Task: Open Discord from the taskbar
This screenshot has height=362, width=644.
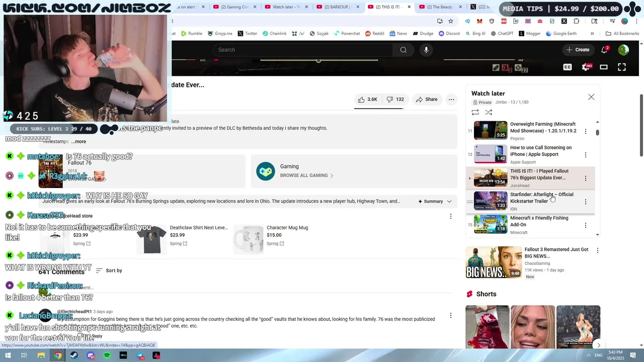Action: pyautogui.click(x=91, y=355)
